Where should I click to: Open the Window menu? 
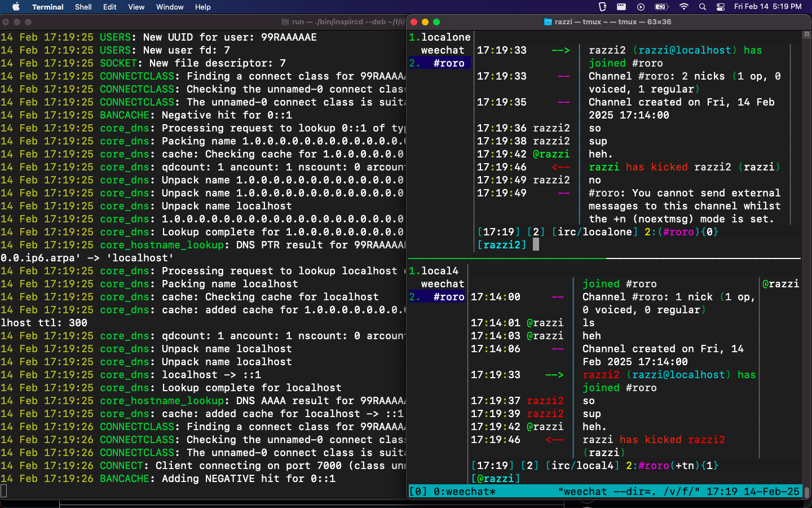[170, 7]
